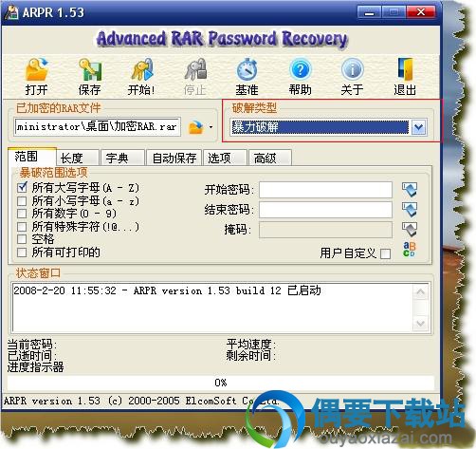Click icon beside 开始密码 field
Screen dimensions: 476x449
(x=410, y=190)
